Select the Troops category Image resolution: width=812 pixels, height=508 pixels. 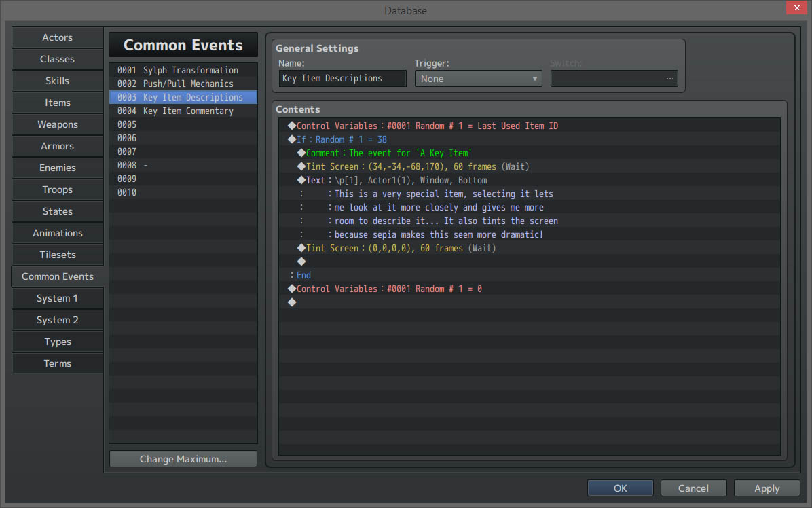tap(57, 189)
